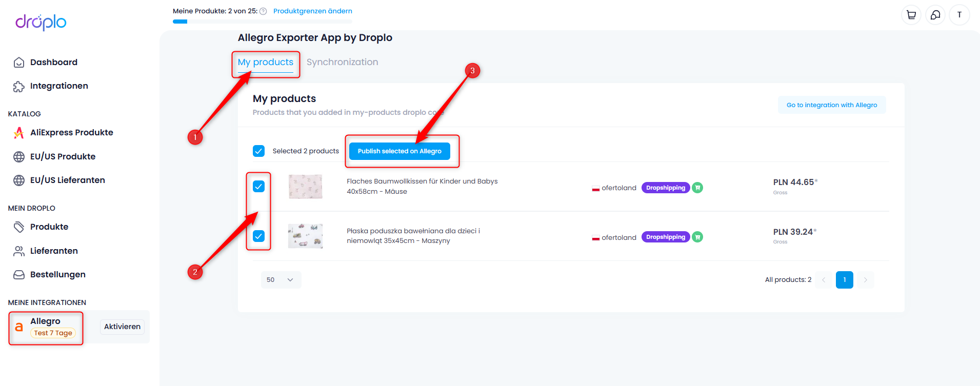Click ofertoland supplier in Płaska poduszka row
The width and height of the screenshot is (980, 386).
click(x=619, y=238)
